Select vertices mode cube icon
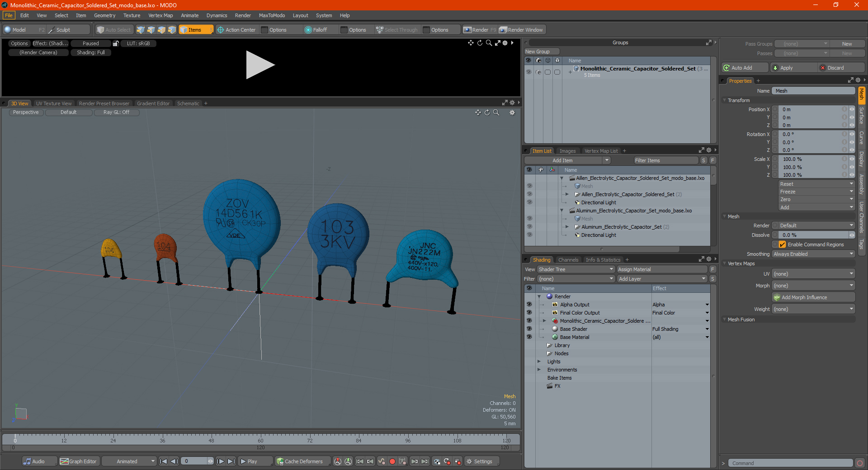This screenshot has width=868, height=470. (x=141, y=30)
